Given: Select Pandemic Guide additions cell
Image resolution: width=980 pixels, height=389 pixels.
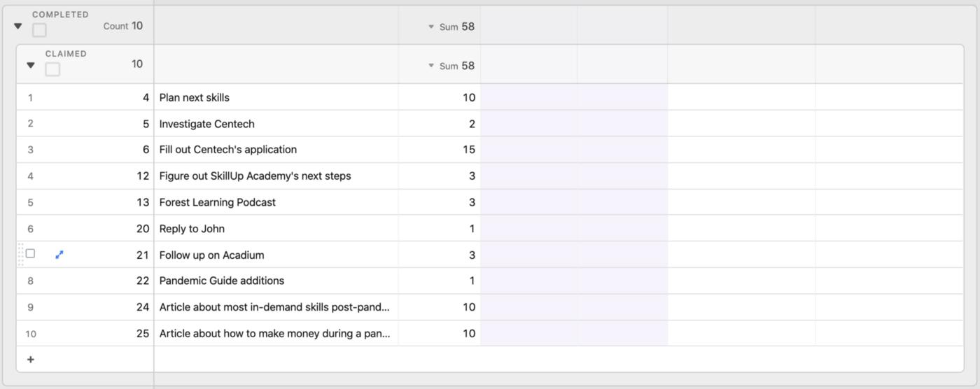Looking at the screenshot, I should tap(276, 281).
